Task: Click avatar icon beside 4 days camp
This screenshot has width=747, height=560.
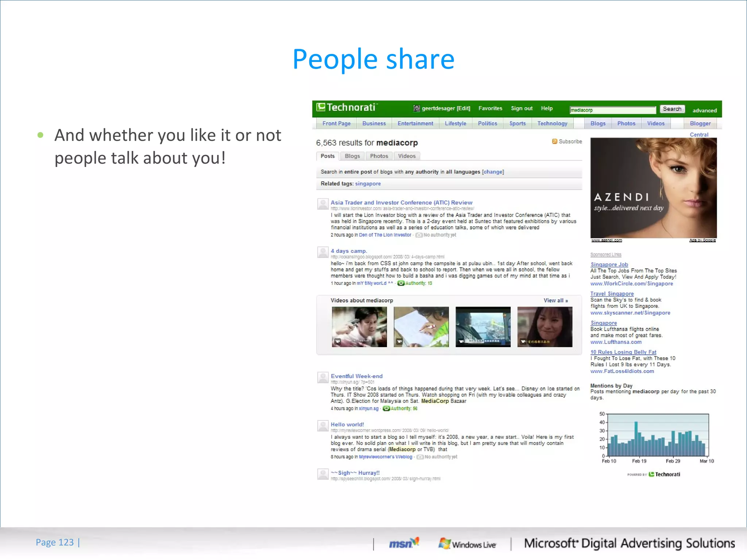Action: [x=323, y=252]
